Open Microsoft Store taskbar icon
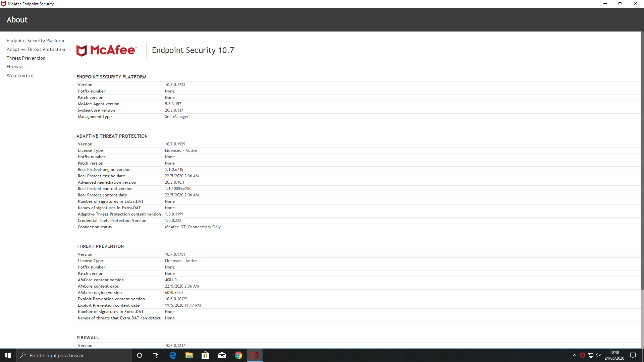This screenshot has width=644, height=362. [205, 355]
